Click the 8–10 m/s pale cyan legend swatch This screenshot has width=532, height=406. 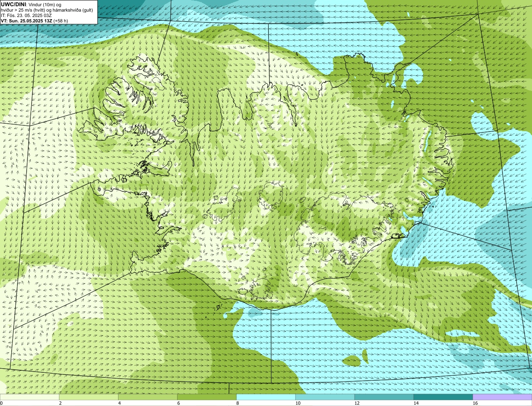point(266,397)
